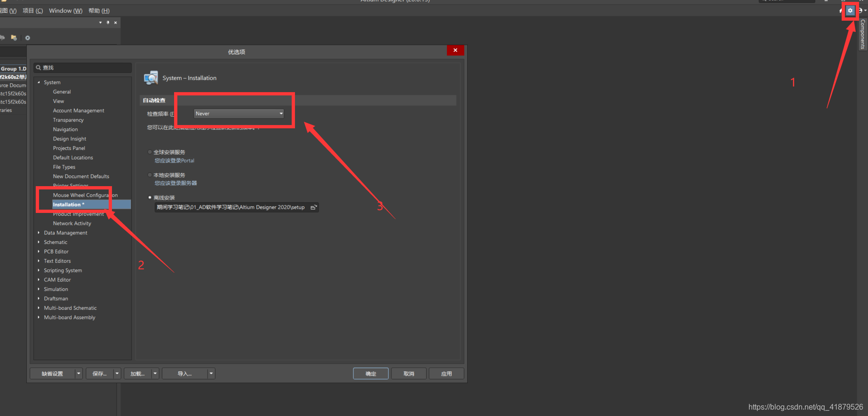Click the 查找 search field in preferences

coord(82,68)
